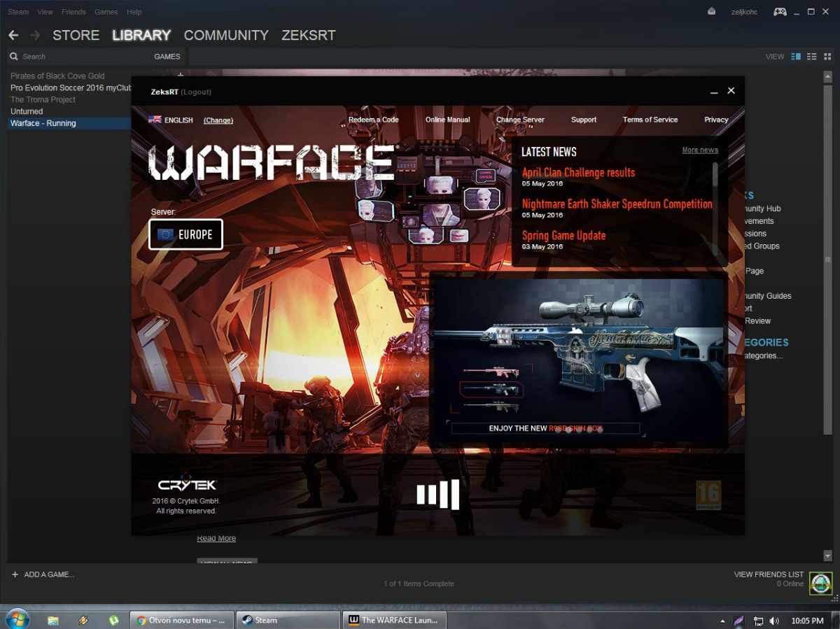Launch Big Picture mode controller icon
This screenshot has width=840, height=629.
pyautogui.click(x=780, y=11)
